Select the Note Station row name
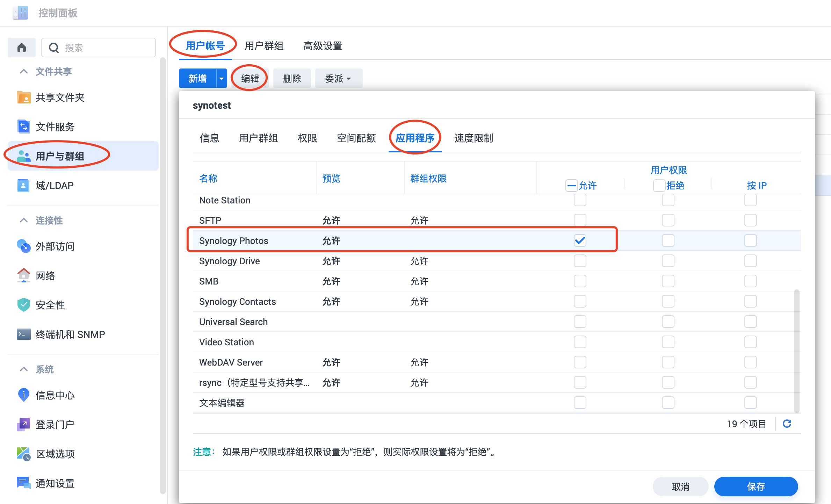This screenshot has height=504, width=831. coord(225,200)
